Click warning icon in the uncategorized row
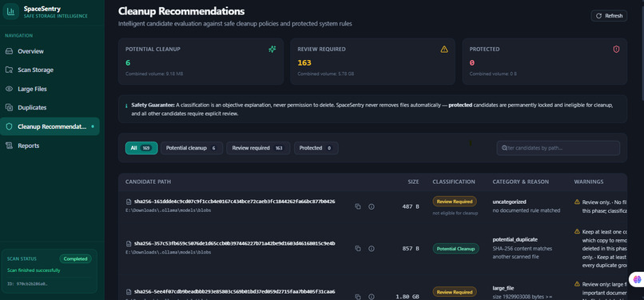Image resolution: width=644 pixels, height=300 pixels. [x=577, y=202]
